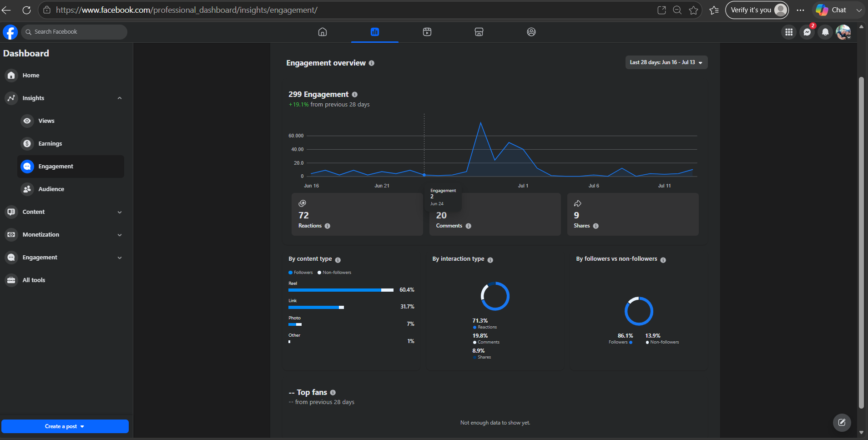868x440 pixels.
Task: Click the info icon next to Comments
Action: [x=469, y=226]
